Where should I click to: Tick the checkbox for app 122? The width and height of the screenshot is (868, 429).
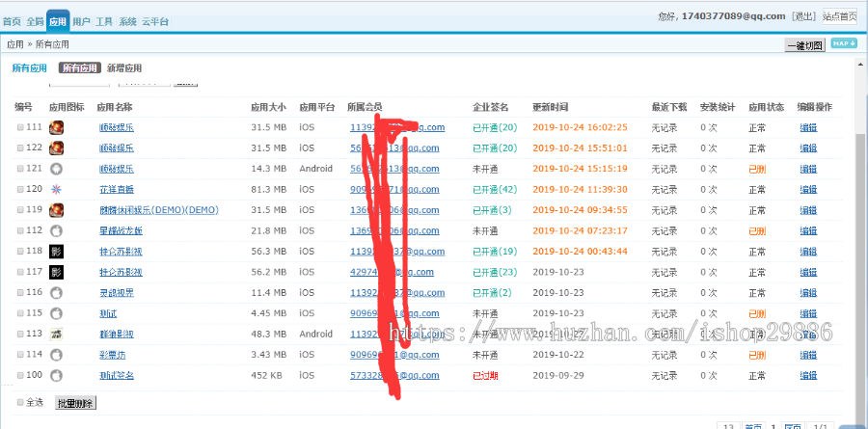[x=20, y=148]
